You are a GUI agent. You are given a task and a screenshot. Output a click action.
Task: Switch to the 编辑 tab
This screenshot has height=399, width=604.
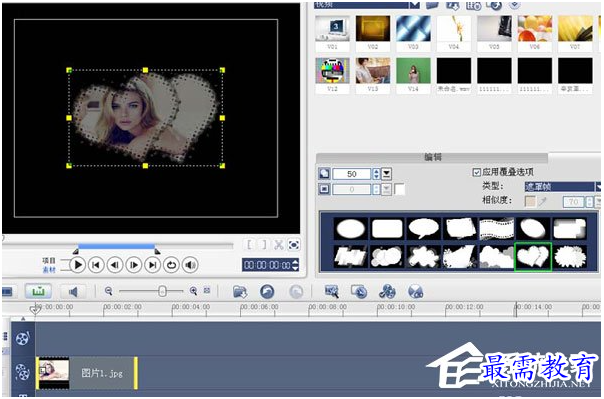(432, 157)
